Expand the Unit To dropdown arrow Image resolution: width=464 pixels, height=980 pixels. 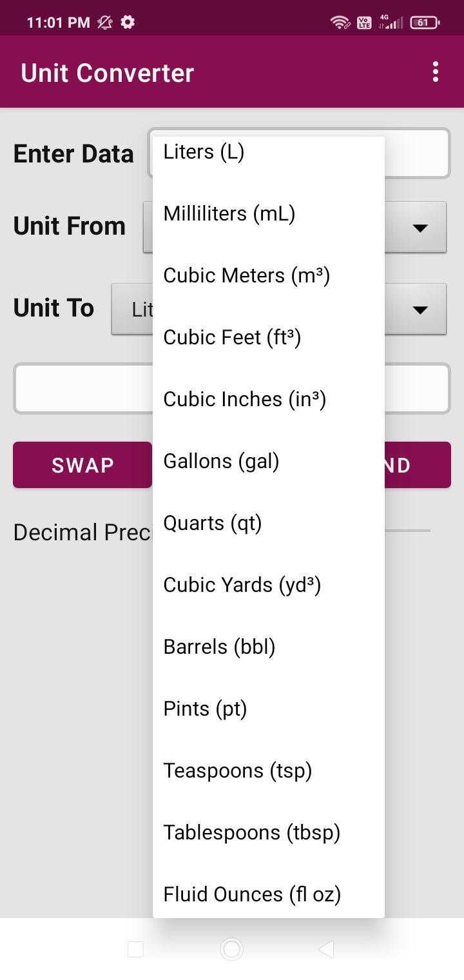tap(420, 309)
